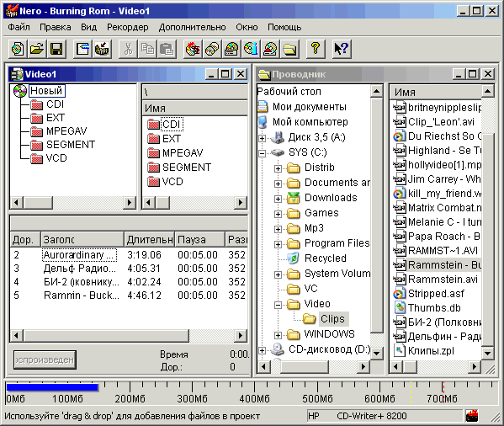This screenshot has width=504, height=426.
Task: Click the Заголо column header
Action: (82, 240)
